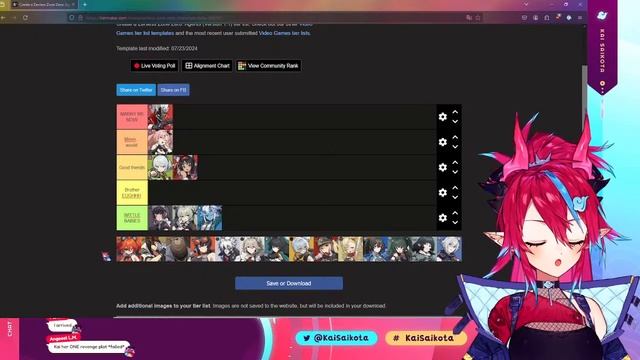This screenshot has width=640, height=360.
Task: Bookmark the page with the star icon
Action: point(478,18)
